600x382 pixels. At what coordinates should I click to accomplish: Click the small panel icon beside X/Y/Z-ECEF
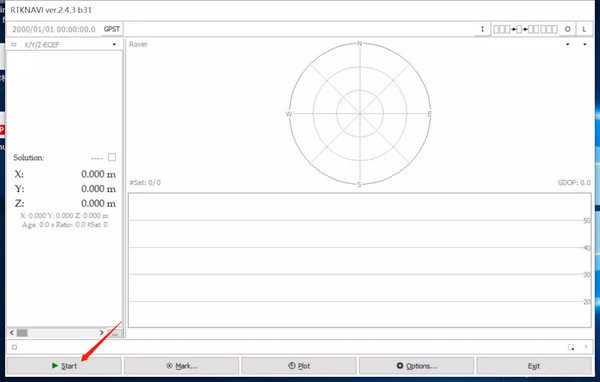coord(14,45)
